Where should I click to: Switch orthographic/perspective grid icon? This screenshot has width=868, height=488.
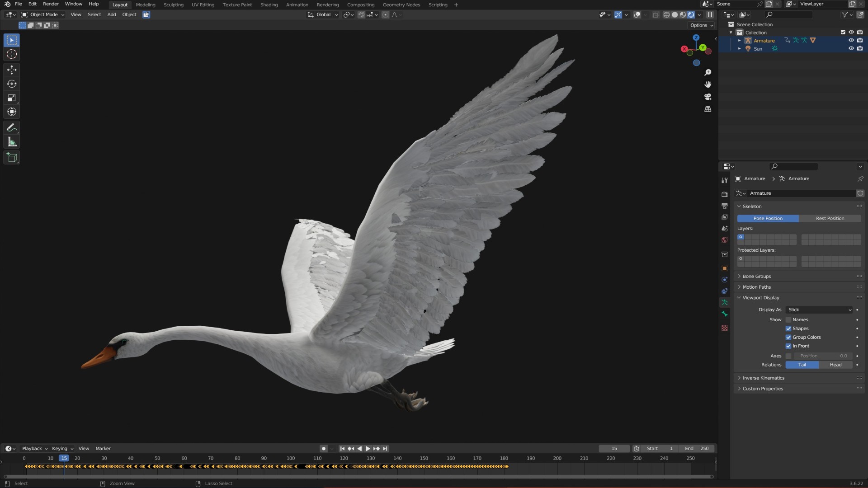pos(708,109)
